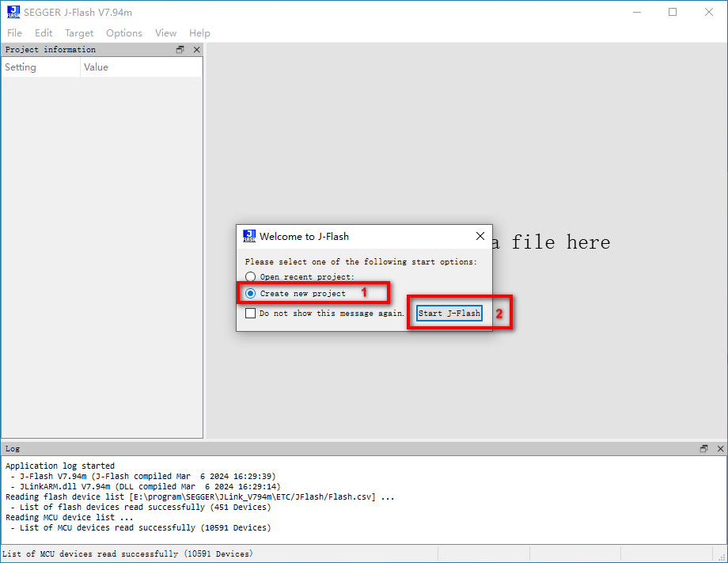Screen dimensions: 728x563
Task: Open the File menu
Action: coord(14,33)
